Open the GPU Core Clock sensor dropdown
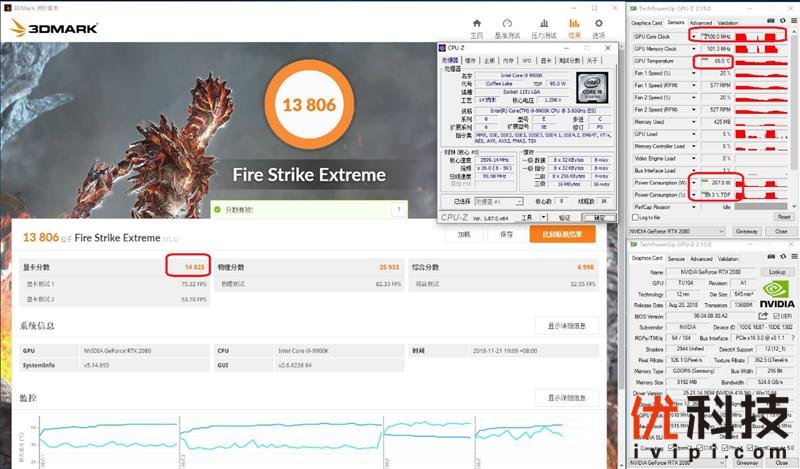800x469 pixels. [x=694, y=37]
